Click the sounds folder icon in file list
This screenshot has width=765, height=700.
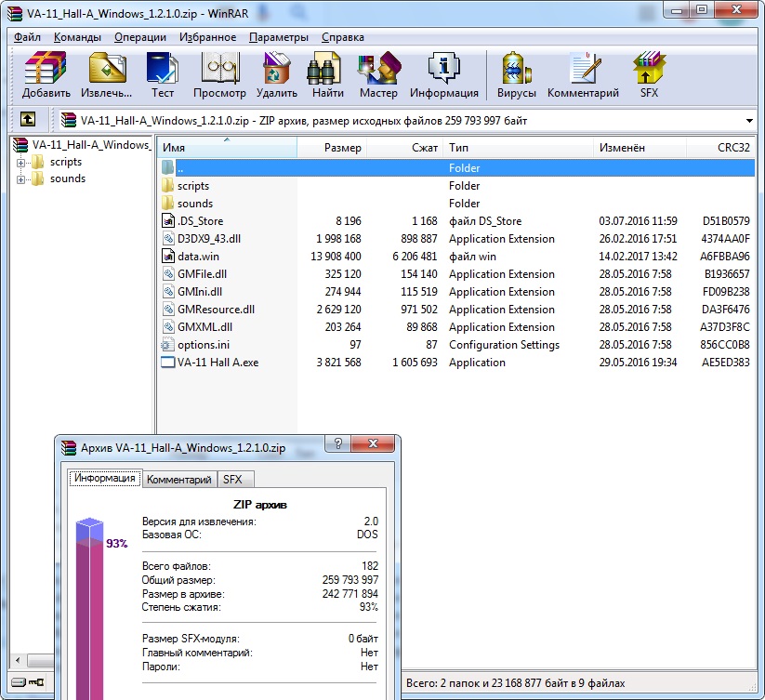[x=168, y=203]
